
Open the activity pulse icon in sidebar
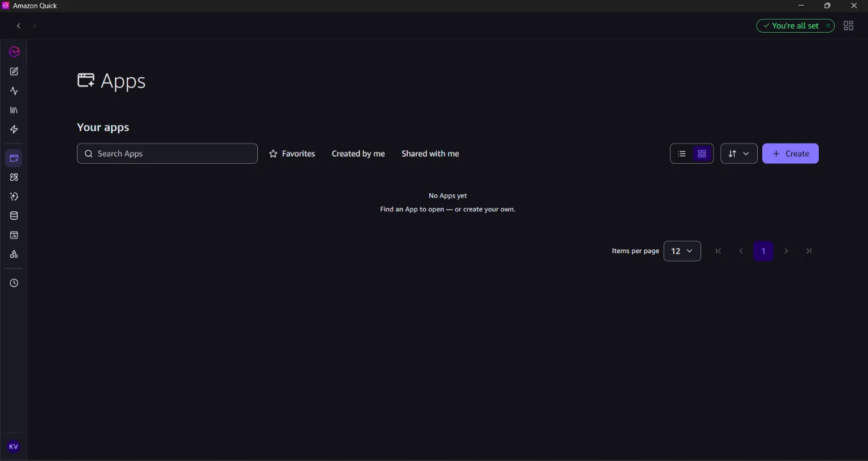[14, 91]
